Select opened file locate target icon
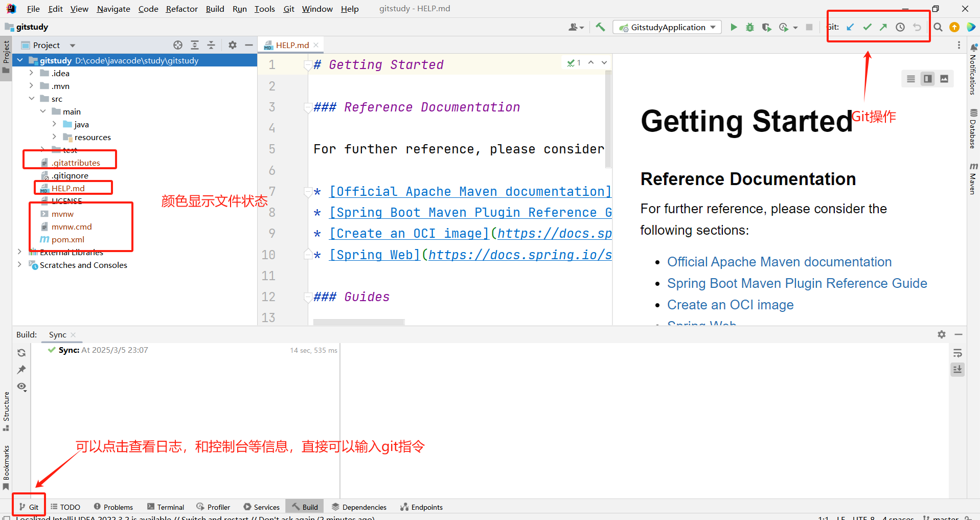This screenshot has width=980, height=520. [x=178, y=45]
